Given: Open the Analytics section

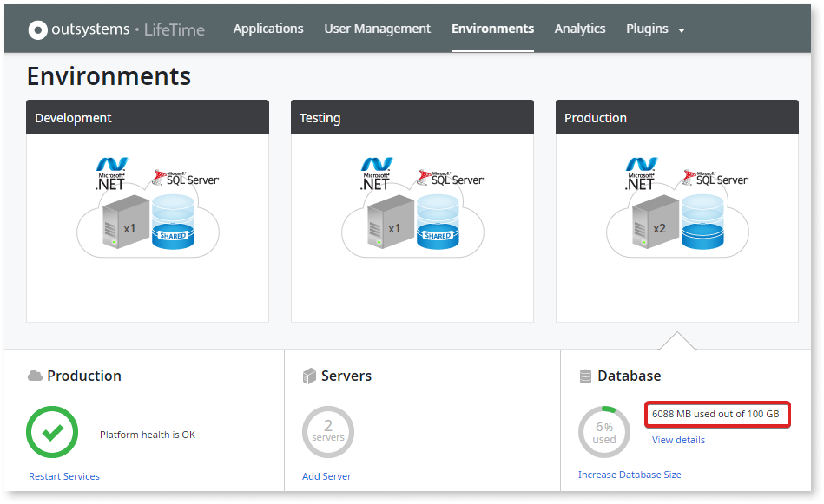Looking at the screenshot, I should coord(579,29).
